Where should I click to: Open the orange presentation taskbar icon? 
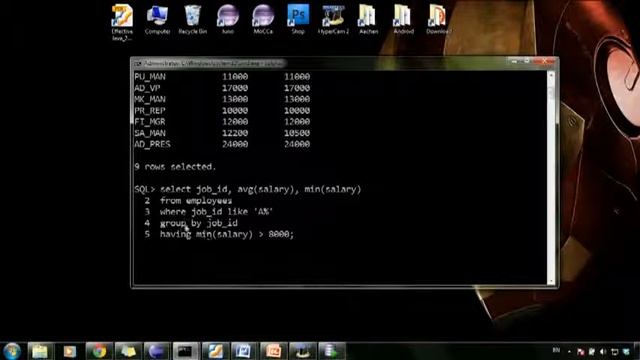click(x=273, y=351)
